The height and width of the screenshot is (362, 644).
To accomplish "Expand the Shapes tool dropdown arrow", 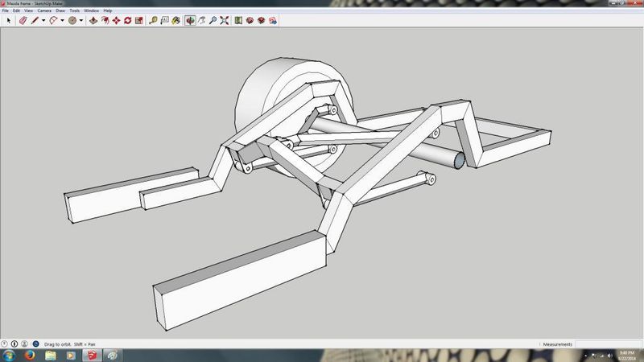I will (81, 19).
